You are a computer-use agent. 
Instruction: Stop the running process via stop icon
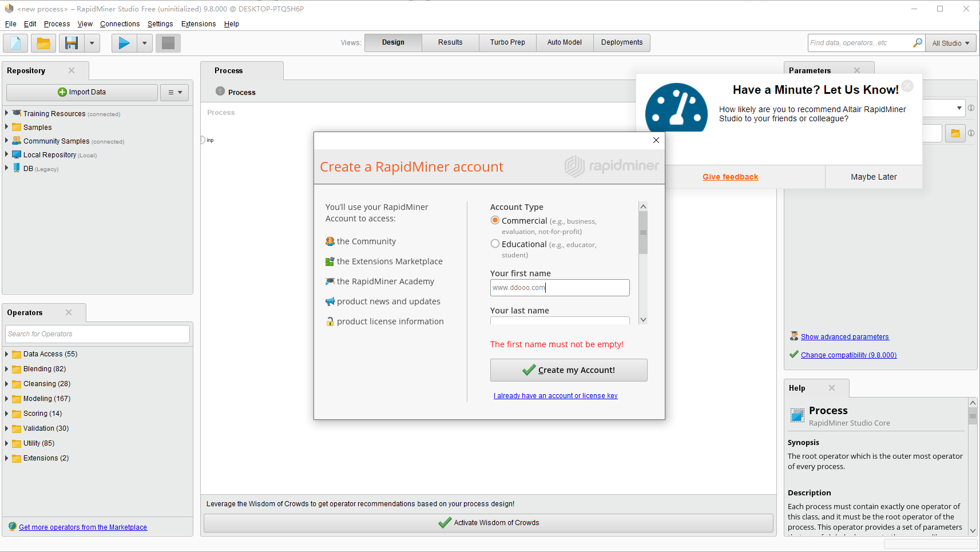pyautogui.click(x=168, y=42)
